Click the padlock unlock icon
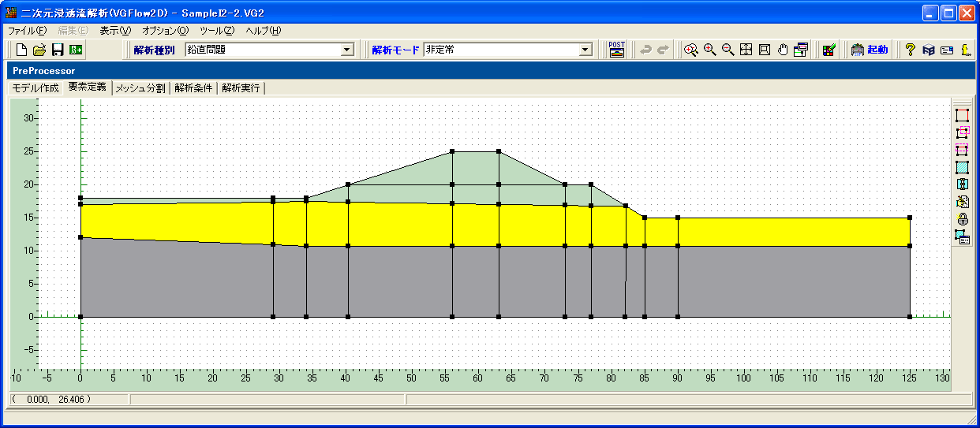 coord(962,218)
